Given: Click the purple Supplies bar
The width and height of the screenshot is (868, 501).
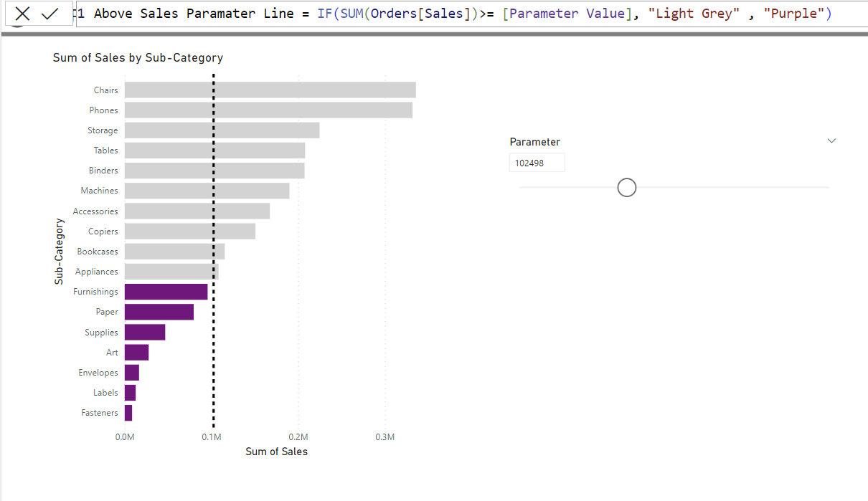Looking at the screenshot, I should tap(145, 333).
